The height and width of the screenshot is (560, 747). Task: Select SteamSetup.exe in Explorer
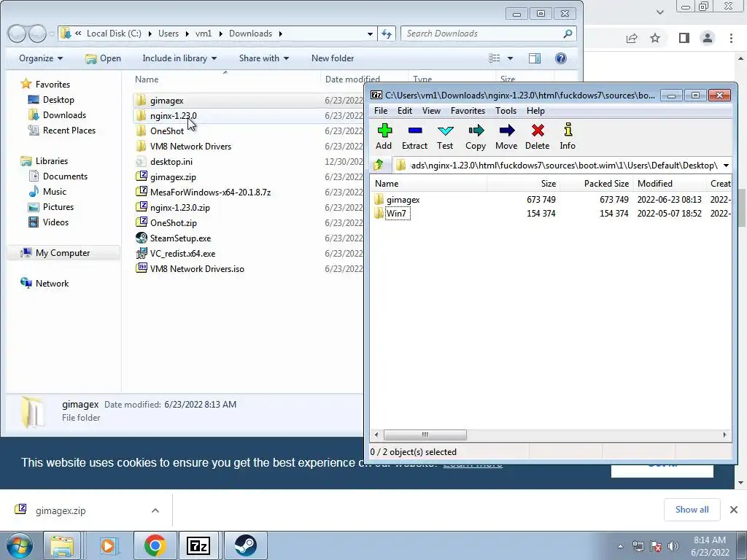[181, 238]
